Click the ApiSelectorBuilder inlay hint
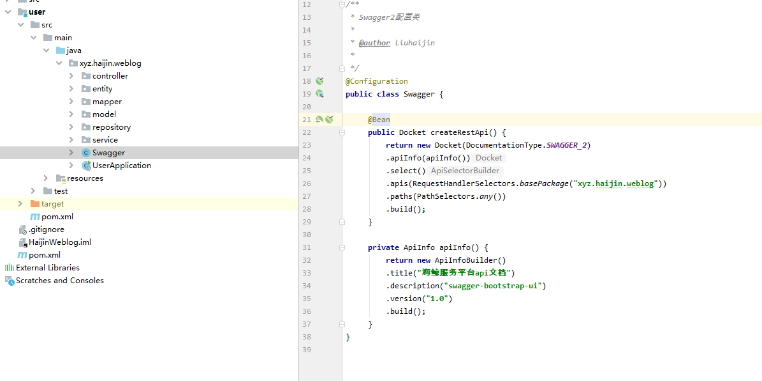Image resolution: width=762 pixels, height=381 pixels. pos(465,171)
